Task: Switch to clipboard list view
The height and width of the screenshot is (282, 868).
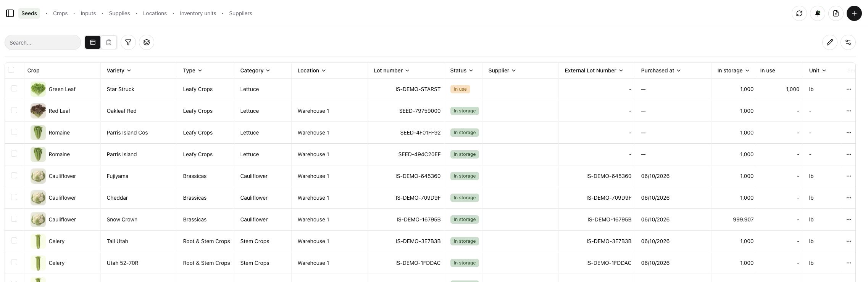Action: click(109, 42)
